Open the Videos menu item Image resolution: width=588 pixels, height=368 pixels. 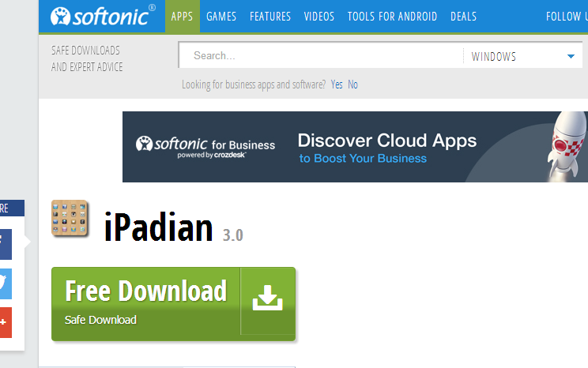point(319,16)
